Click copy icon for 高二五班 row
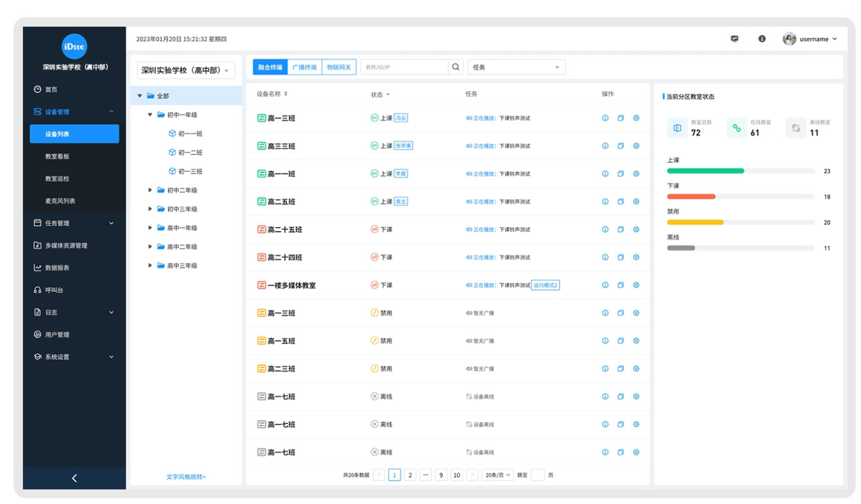 pyautogui.click(x=621, y=202)
